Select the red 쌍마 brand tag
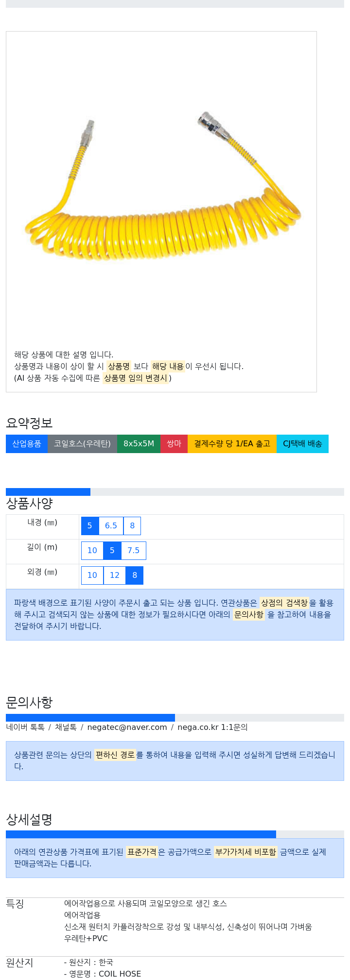 pyautogui.click(x=174, y=444)
